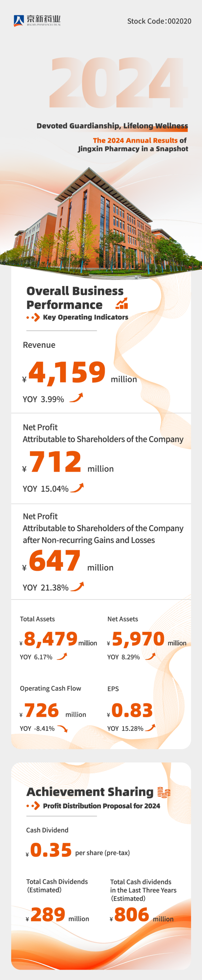The height and width of the screenshot is (980, 202).
Task: Click the up arrow beside YOY 6.17%
Action: click(62, 656)
